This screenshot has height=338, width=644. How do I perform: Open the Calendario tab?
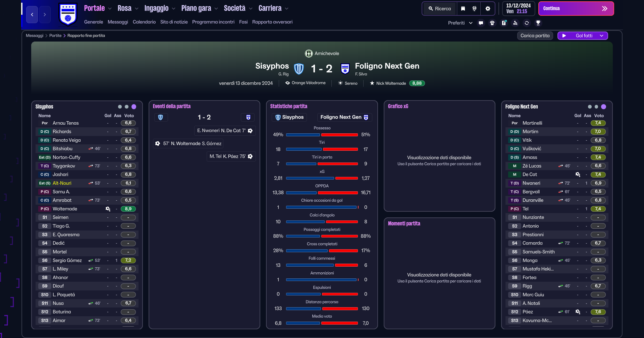coord(144,22)
